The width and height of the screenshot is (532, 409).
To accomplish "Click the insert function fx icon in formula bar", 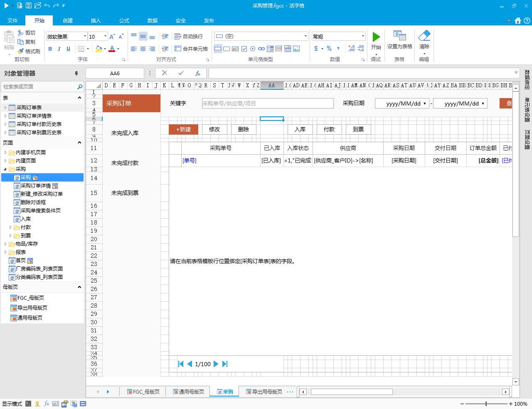I will point(198,73).
